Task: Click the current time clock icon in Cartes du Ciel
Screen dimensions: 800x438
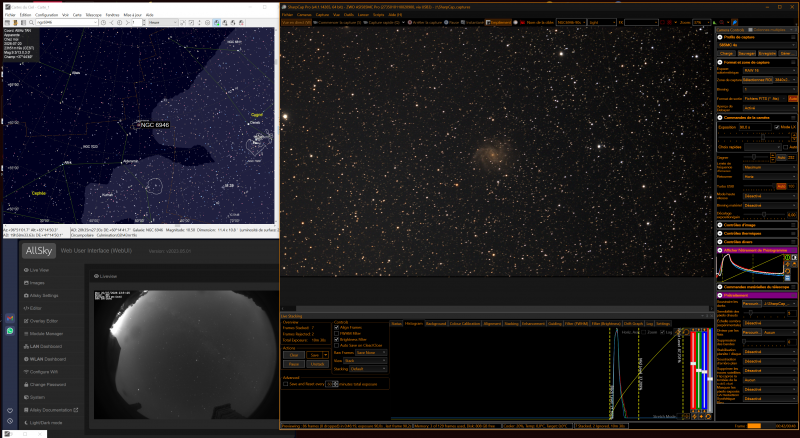Action: (x=103, y=22)
